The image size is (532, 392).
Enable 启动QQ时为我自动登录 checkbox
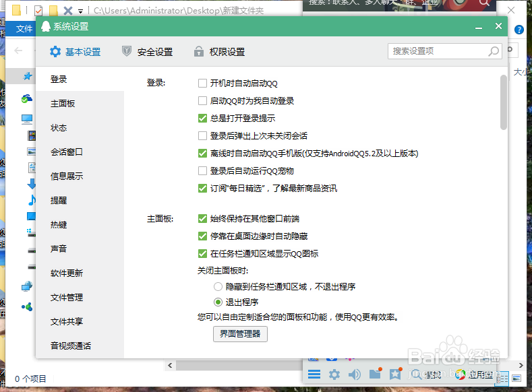(202, 101)
